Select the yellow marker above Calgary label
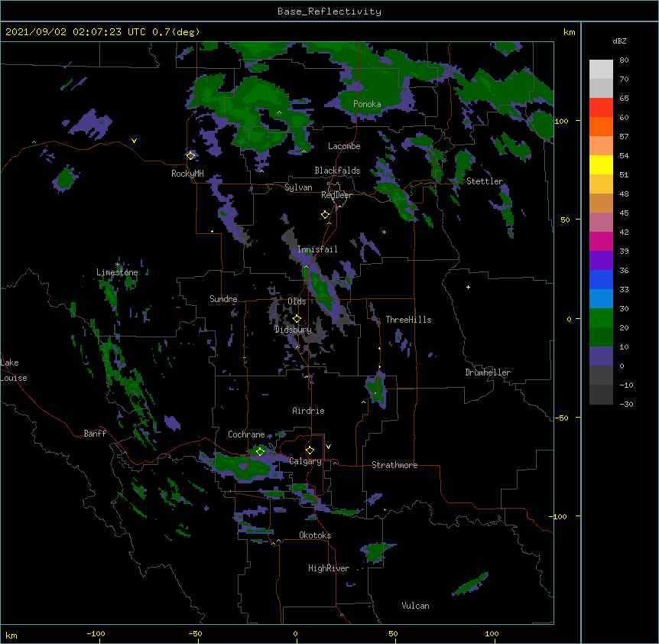The image size is (659, 644). click(310, 450)
